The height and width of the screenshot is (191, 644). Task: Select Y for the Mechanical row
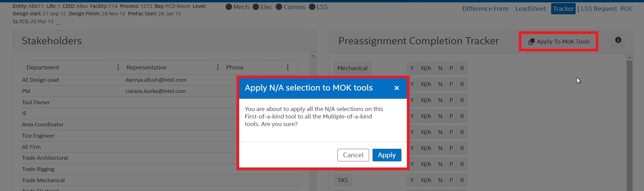(412, 68)
